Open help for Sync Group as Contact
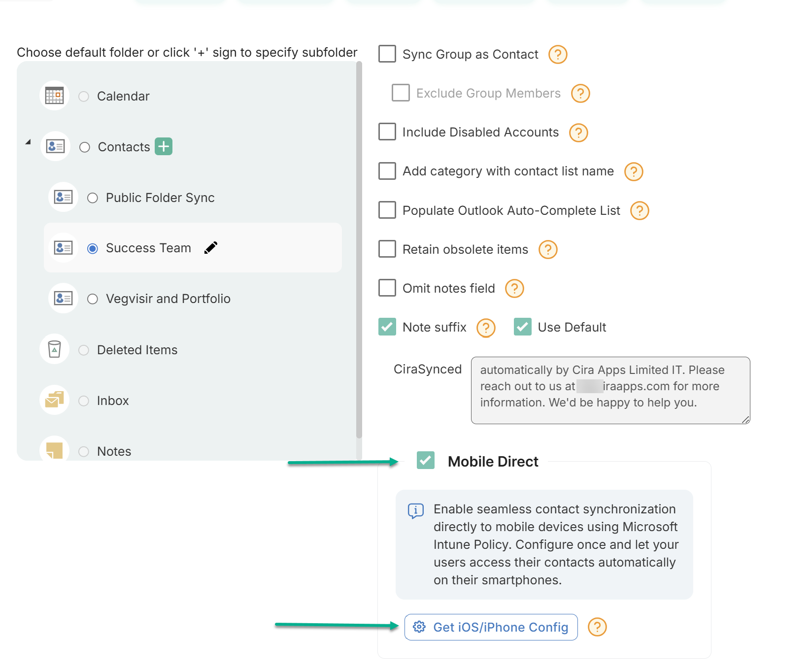The height and width of the screenshot is (672, 810). (557, 55)
